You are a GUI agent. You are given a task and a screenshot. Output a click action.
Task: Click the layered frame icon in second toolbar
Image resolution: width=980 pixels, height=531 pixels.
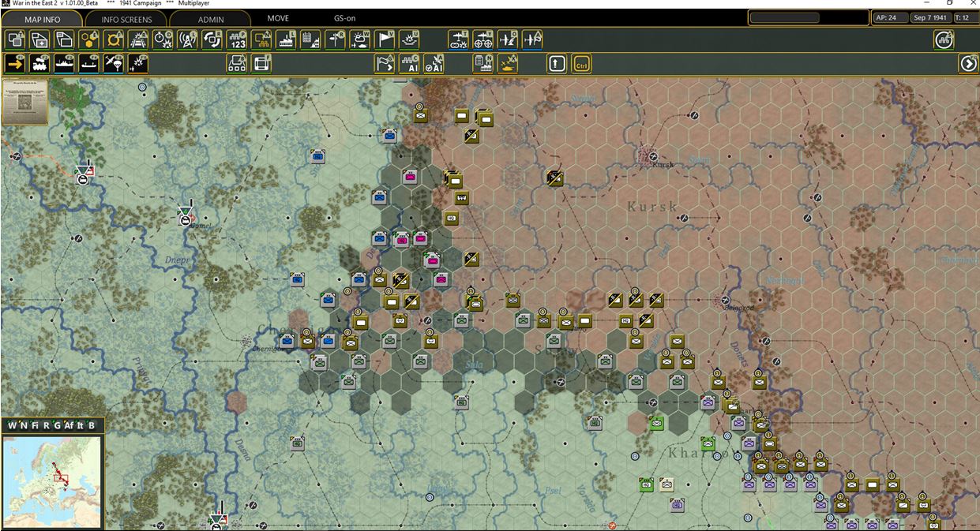coord(261,64)
